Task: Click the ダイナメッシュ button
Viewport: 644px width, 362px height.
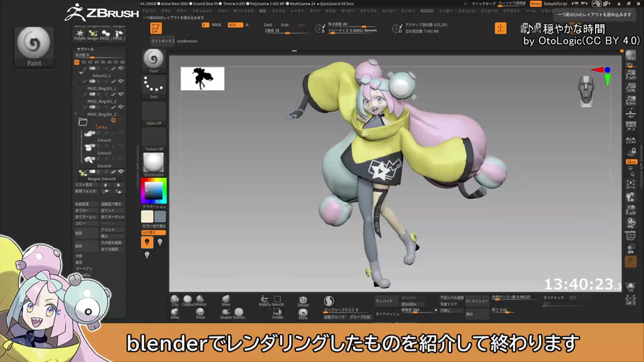Action: (x=387, y=314)
